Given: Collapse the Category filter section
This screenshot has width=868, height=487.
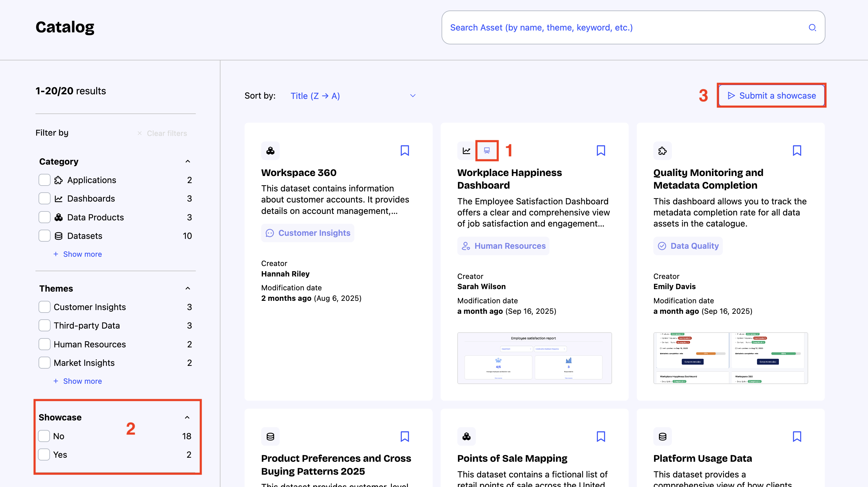Looking at the screenshot, I should point(188,161).
